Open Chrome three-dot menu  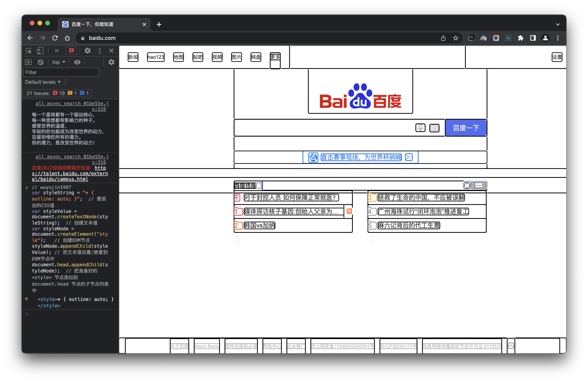558,38
